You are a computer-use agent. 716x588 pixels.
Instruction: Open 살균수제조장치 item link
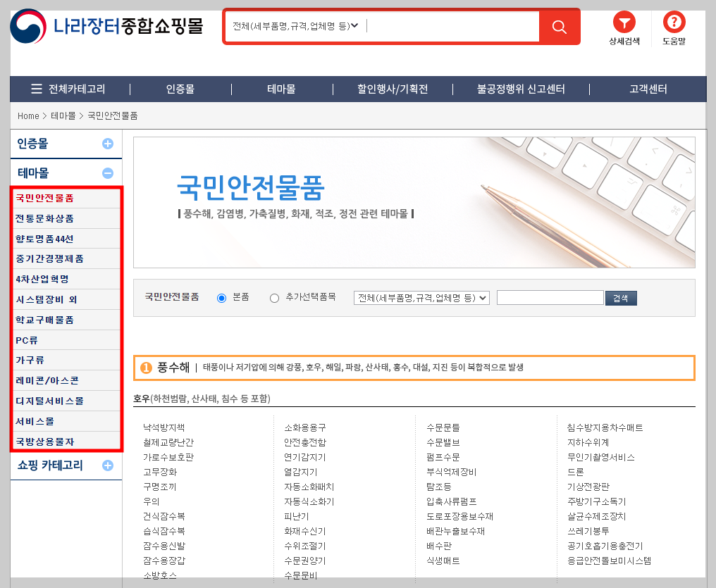point(596,516)
